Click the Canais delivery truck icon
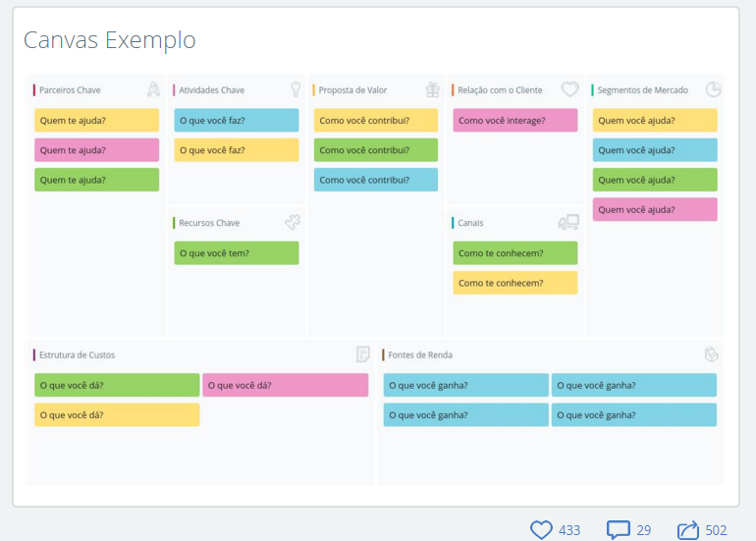The image size is (756, 541). click(568, 223)
